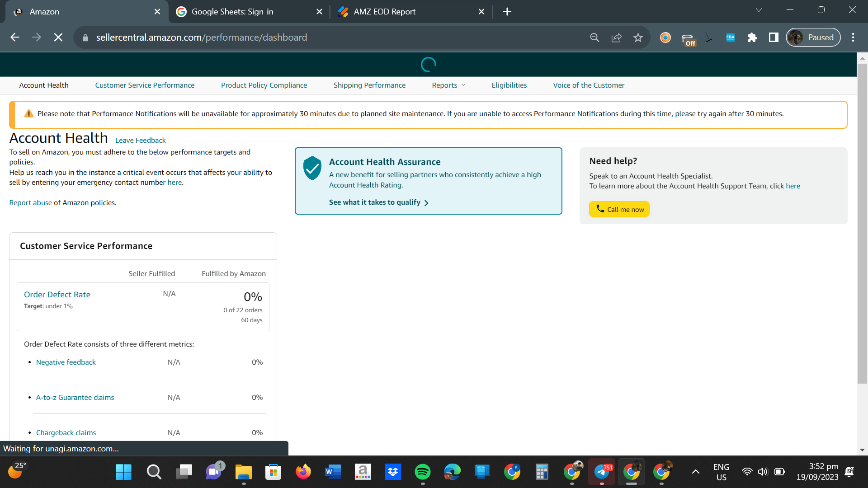Open Teams Chat from the taskbar
868x488 pixels.
click(214, 471)
